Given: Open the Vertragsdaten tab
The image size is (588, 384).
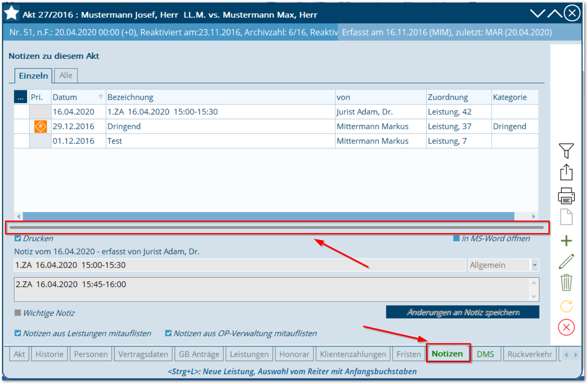Looking at the screenshot, I should pyautogui.click(x=143, y=354).
